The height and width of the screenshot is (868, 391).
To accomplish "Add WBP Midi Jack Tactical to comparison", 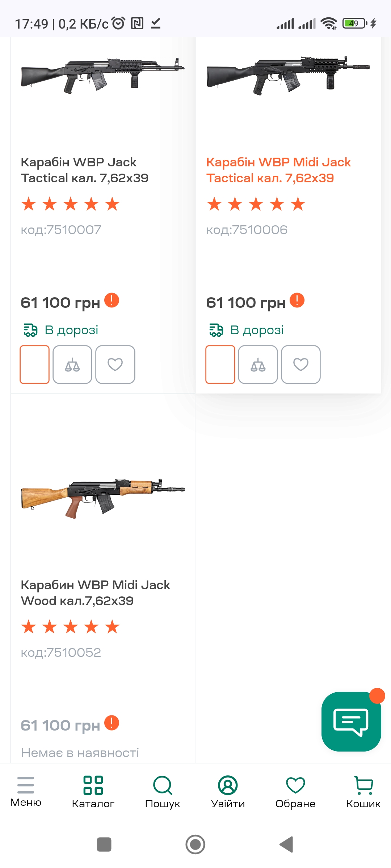I will point(258,365).
